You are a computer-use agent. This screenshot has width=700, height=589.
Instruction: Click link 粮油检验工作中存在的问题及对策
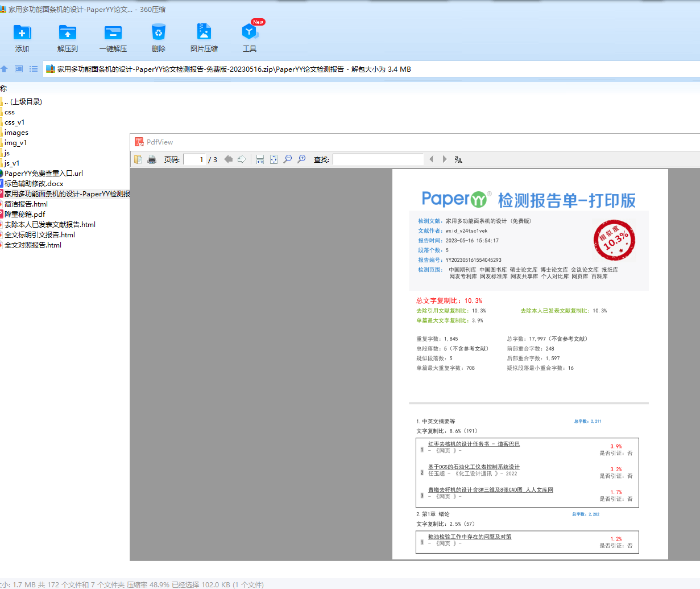tap(470, 537)
